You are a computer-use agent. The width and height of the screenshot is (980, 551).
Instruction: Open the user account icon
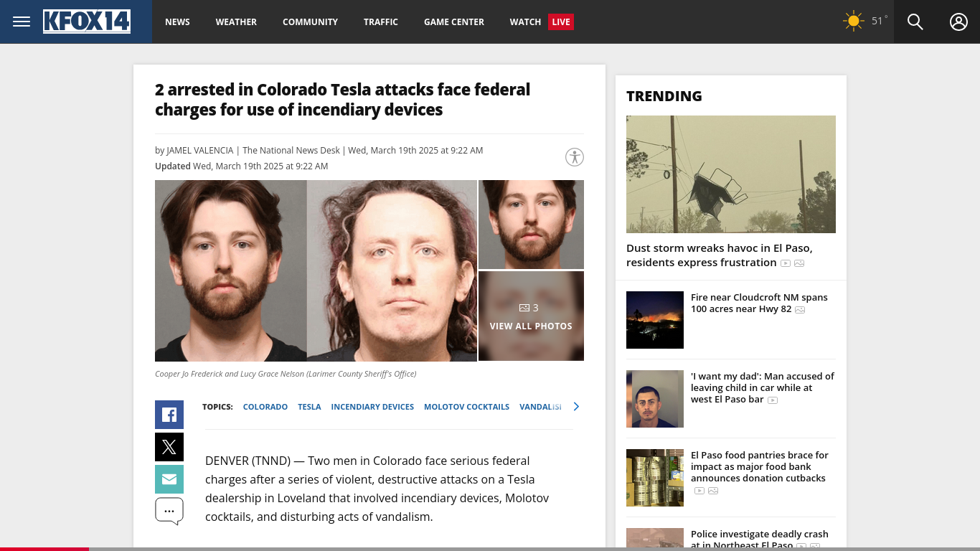[959, 22]
